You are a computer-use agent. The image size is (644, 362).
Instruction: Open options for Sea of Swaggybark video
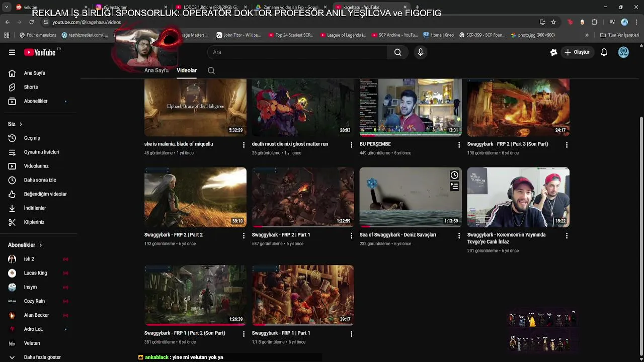coord(459,236)
